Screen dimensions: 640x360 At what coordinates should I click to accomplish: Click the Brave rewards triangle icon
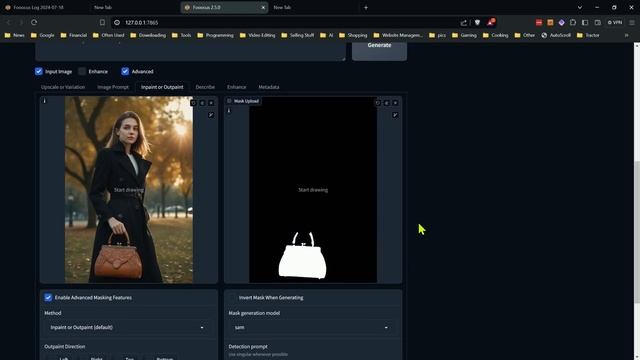coord(491,22)
